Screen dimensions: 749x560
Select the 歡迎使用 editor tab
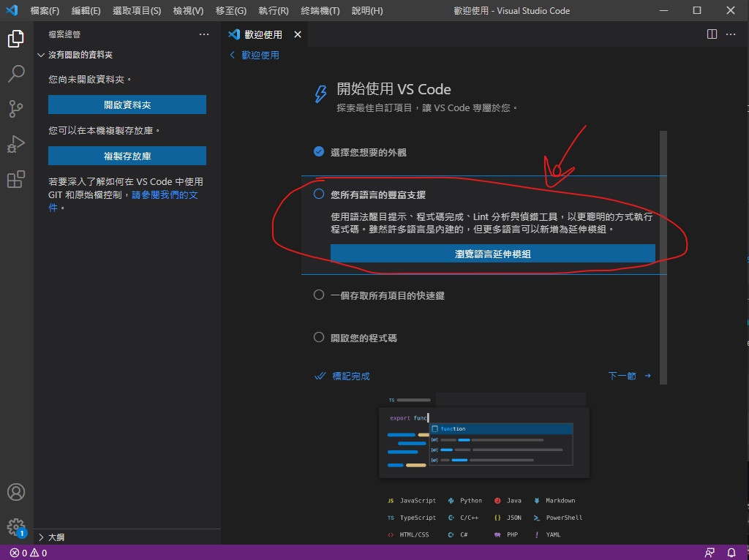(x=265, y=34)
